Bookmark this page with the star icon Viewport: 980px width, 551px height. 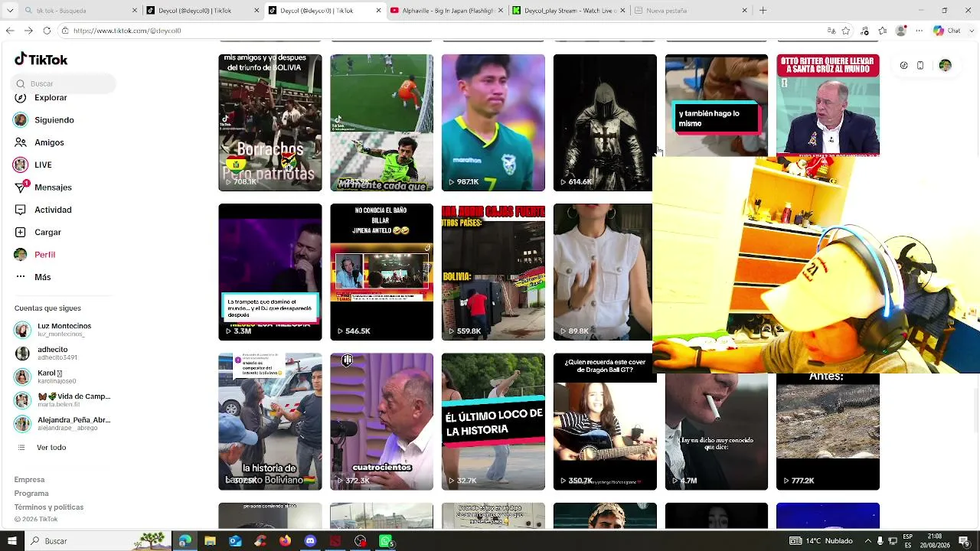[x=846, y=31]
